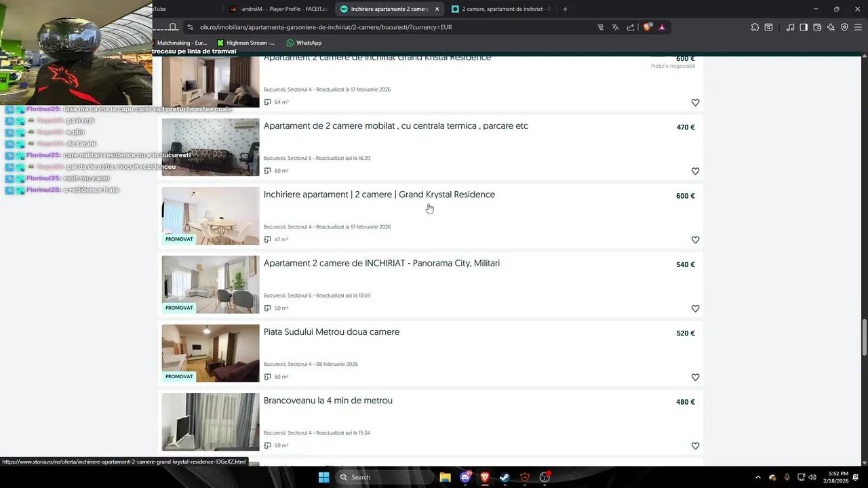Save the 47 m² Grand Krystal listing
The width and height of the screenshot is (868, 488).
(x=695, y=240)
